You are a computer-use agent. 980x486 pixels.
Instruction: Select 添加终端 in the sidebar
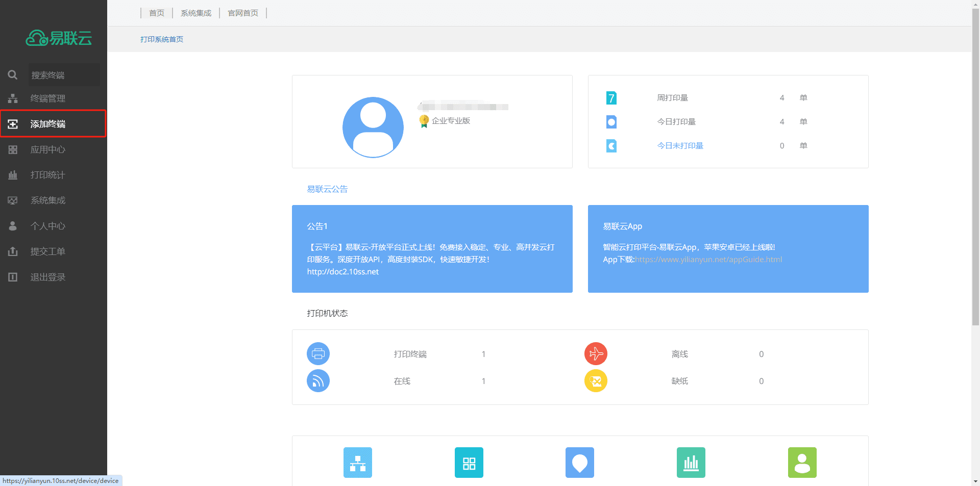click(x=47, y=124)
